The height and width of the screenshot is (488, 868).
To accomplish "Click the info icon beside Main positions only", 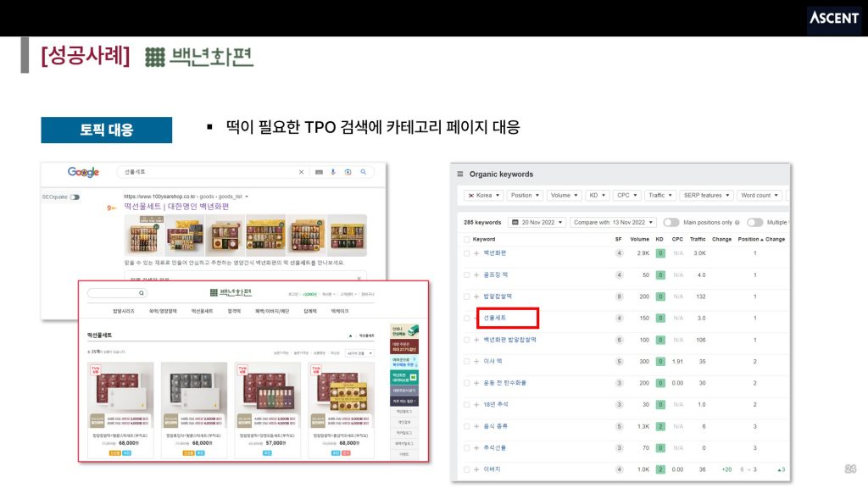I will point(737,223).
